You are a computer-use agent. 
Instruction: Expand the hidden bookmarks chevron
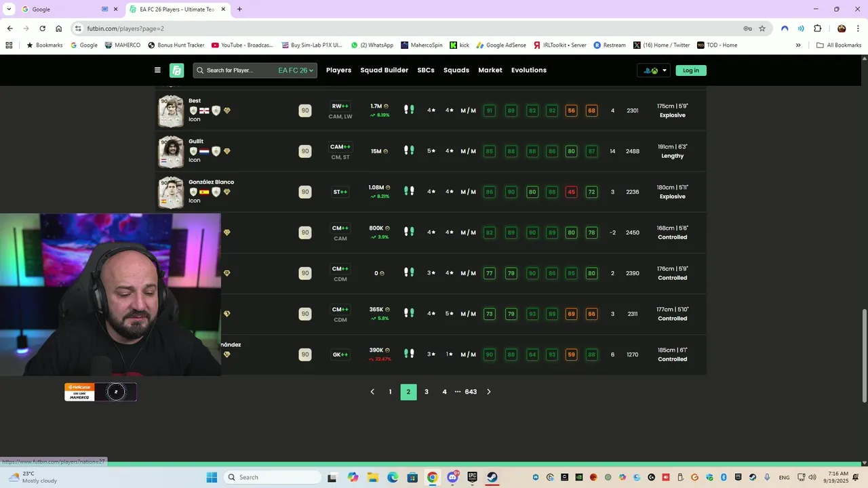[798, 45]
